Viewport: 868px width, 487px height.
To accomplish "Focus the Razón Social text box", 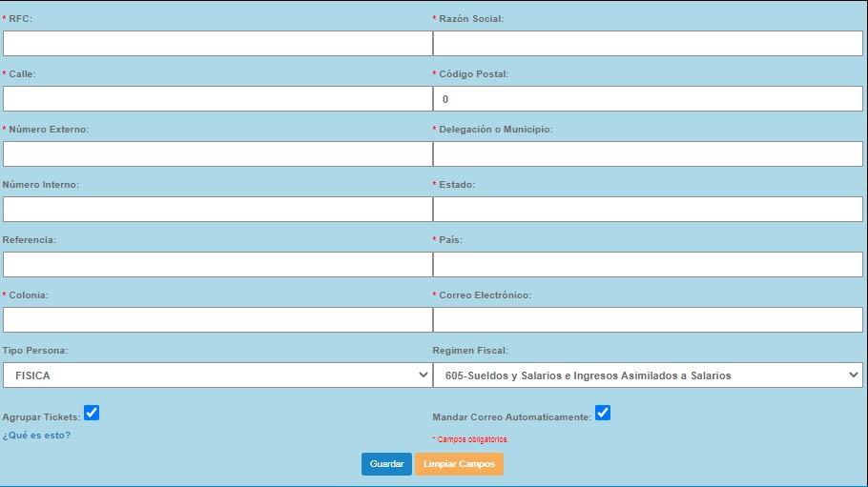I will (648, 44).
